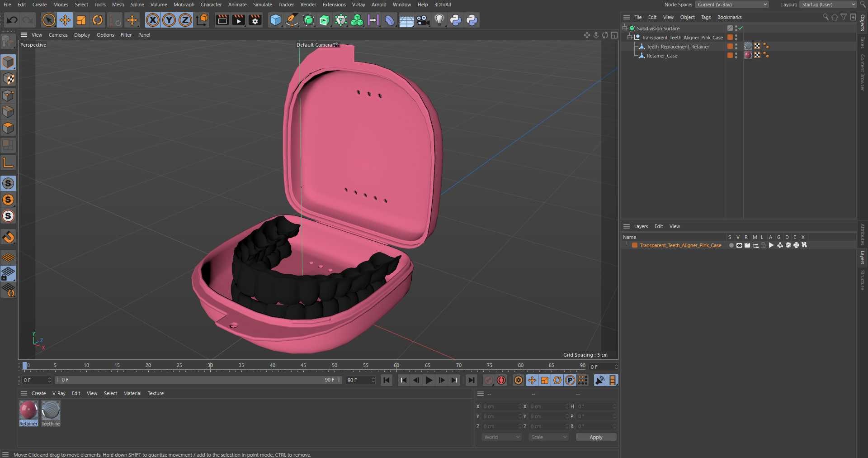
Task: Toggle timeline sound speaker button
Action: click(600, 380)
